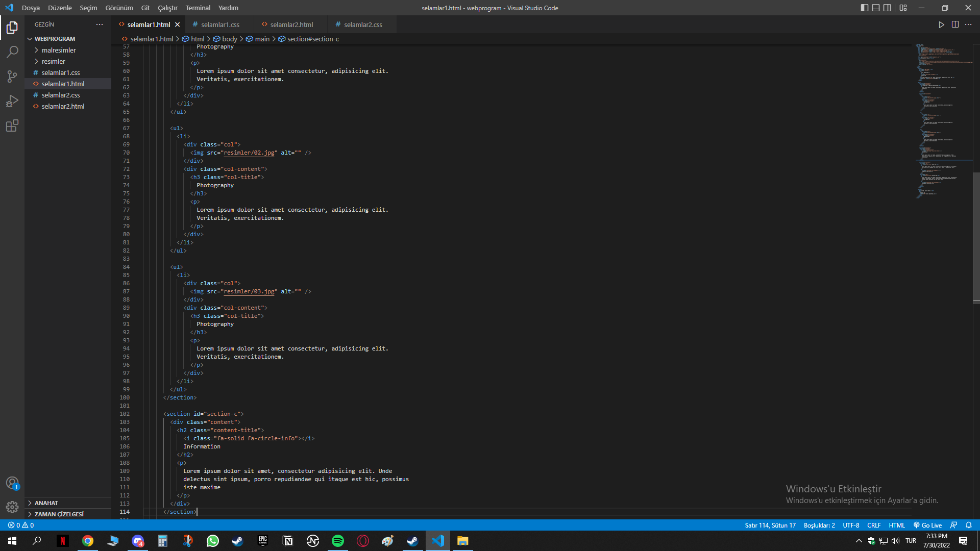Change indentation via Boşluklar: 2

point(819,525)
